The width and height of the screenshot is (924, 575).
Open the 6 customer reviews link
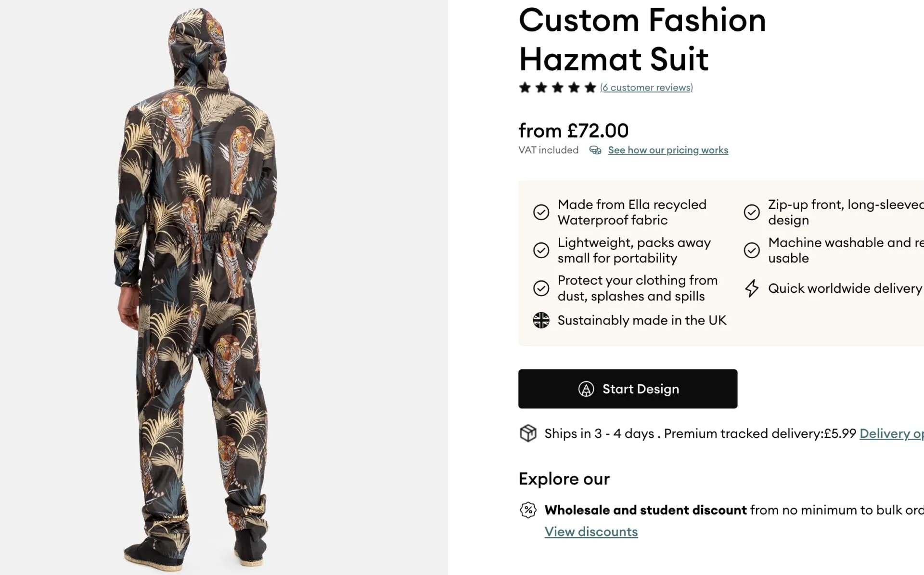(x=646, y=88)
